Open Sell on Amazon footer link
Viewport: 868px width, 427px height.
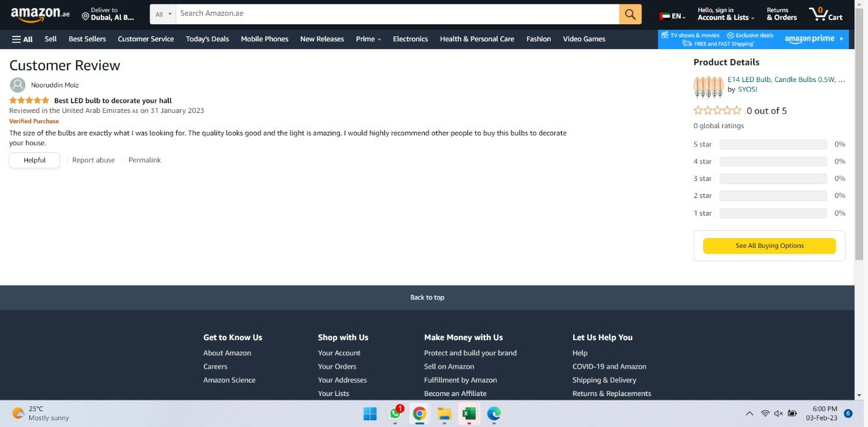coord(449,367)
